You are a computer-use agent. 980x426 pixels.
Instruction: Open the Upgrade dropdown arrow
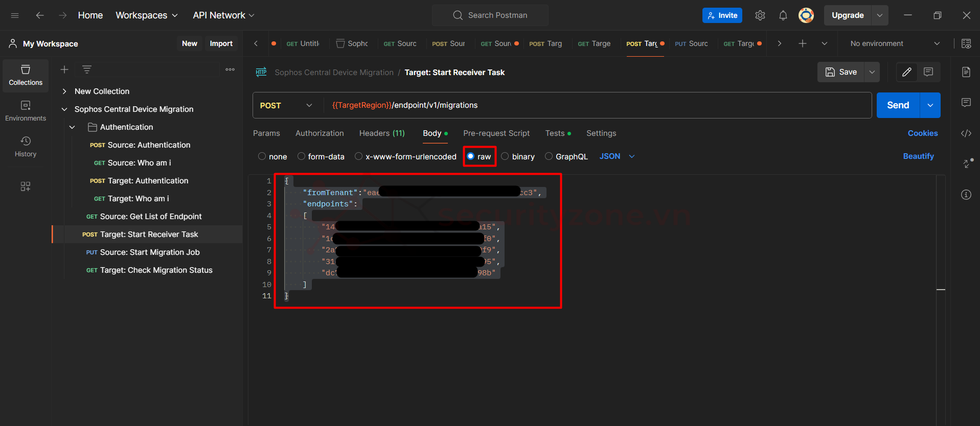coord(880,15)
